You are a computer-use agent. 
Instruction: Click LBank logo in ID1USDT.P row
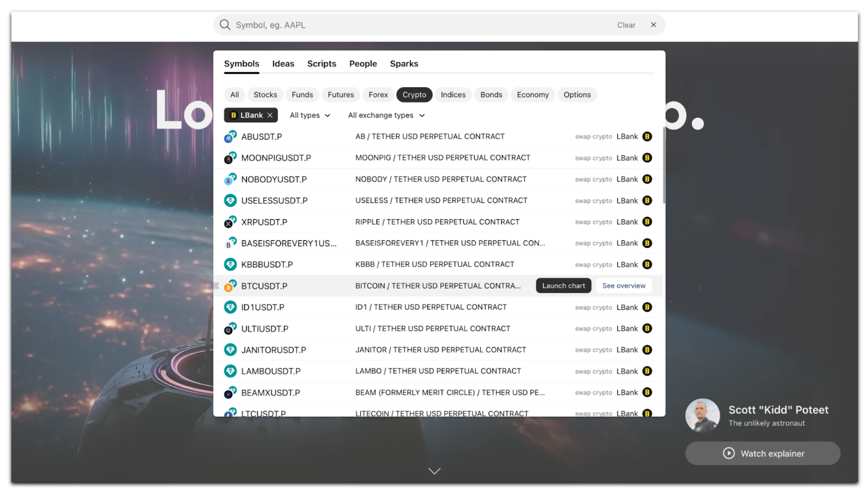pos(647,307)
